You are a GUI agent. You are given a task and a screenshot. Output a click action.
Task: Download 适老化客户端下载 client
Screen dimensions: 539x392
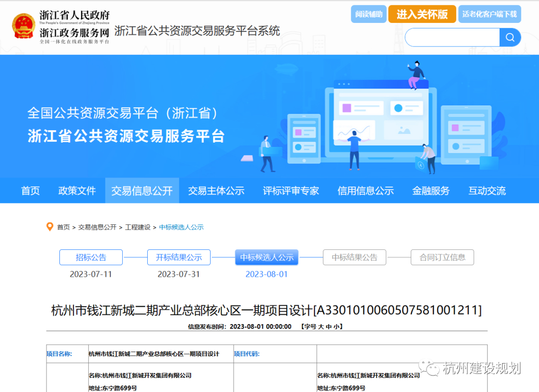click(490, 14)
